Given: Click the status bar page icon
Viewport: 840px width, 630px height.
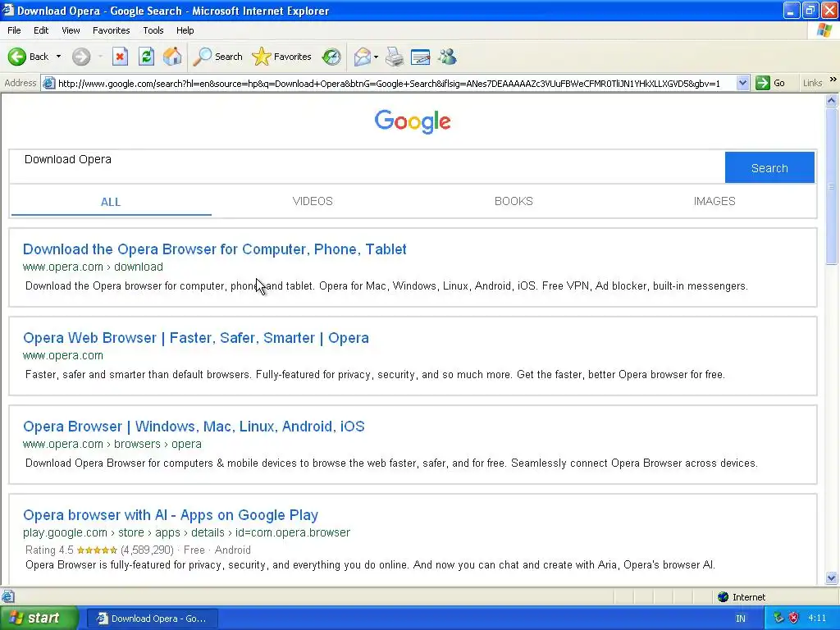Looking at the screenshot, I should click(8, 596).
